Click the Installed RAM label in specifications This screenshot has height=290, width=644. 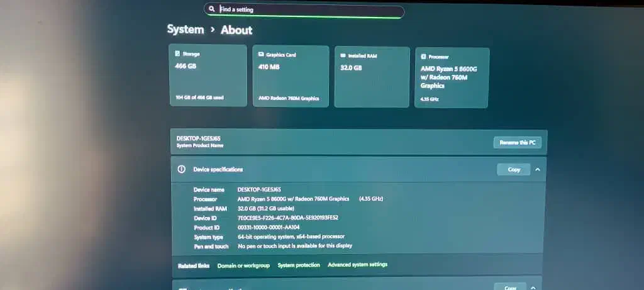[210, 209]
